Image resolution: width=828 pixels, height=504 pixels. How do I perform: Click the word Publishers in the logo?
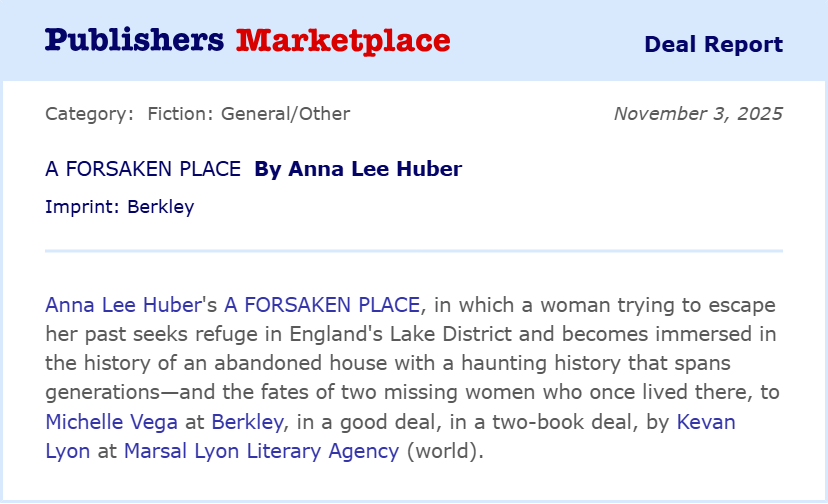(x=134, y=40)
